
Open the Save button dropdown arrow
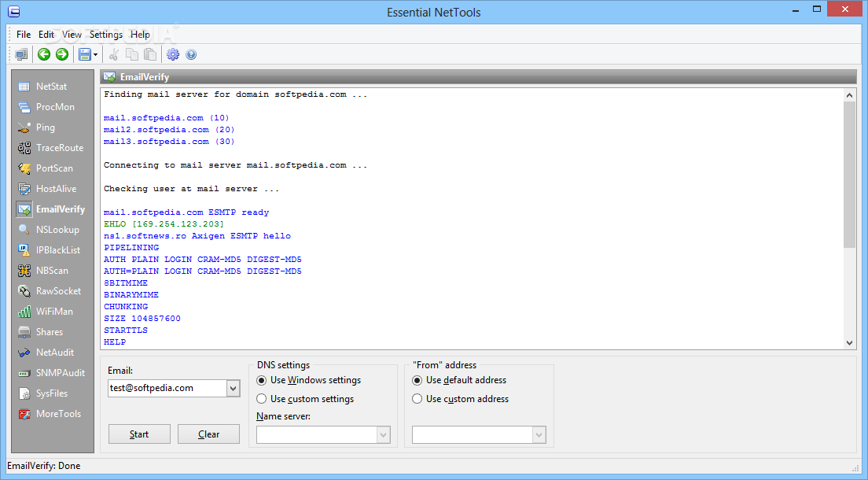point(95,54)
